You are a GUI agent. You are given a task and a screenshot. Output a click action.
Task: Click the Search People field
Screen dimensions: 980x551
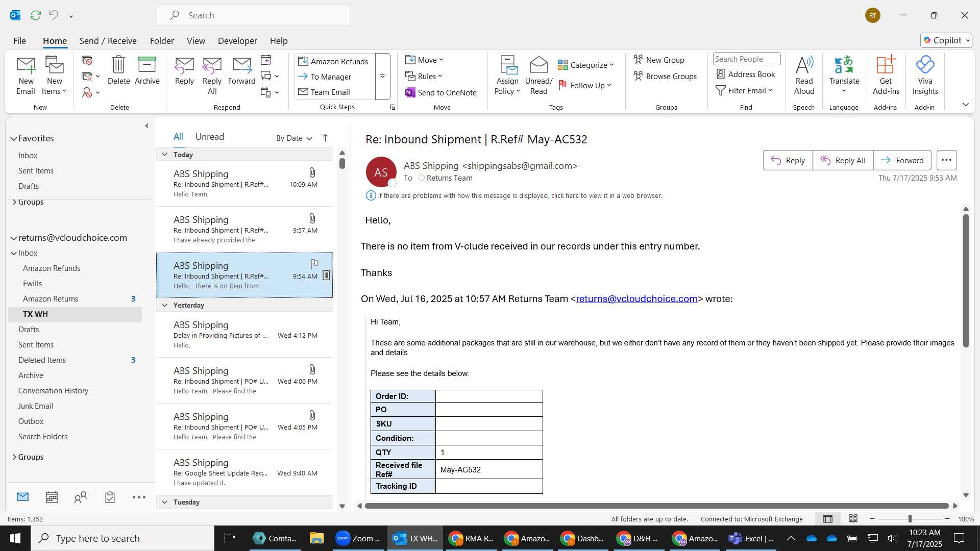746,59
